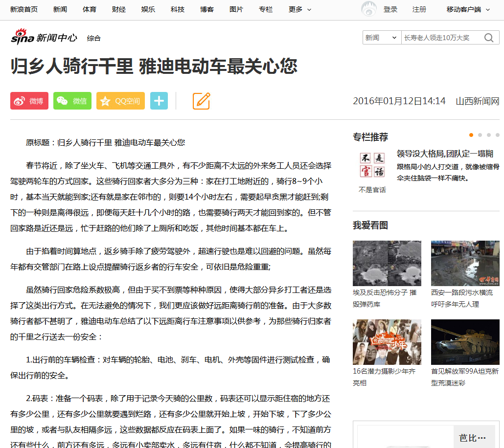The width and height of the screenshot is (504, 448).
Task: Click the 登录 login link
Action: click(x=390, y=9)
